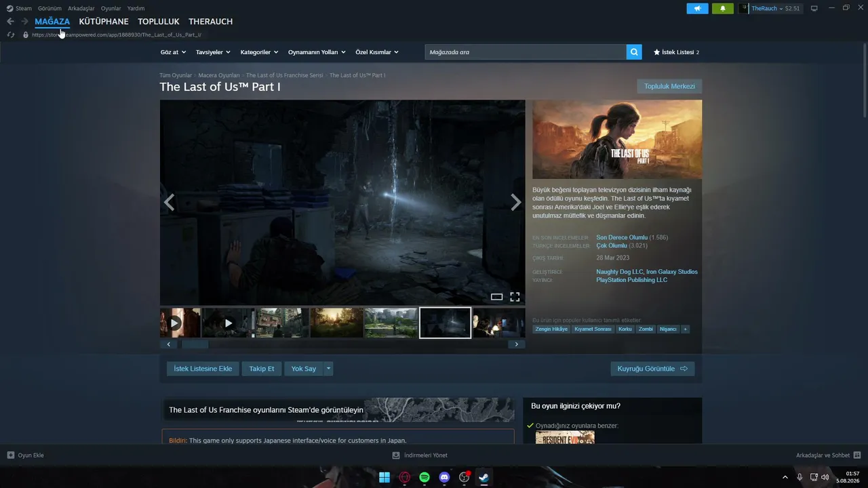Click the thumbnail strip horizontal scrollbar handle
This screenshot has height=488, width=868.
tap(195, 344)
